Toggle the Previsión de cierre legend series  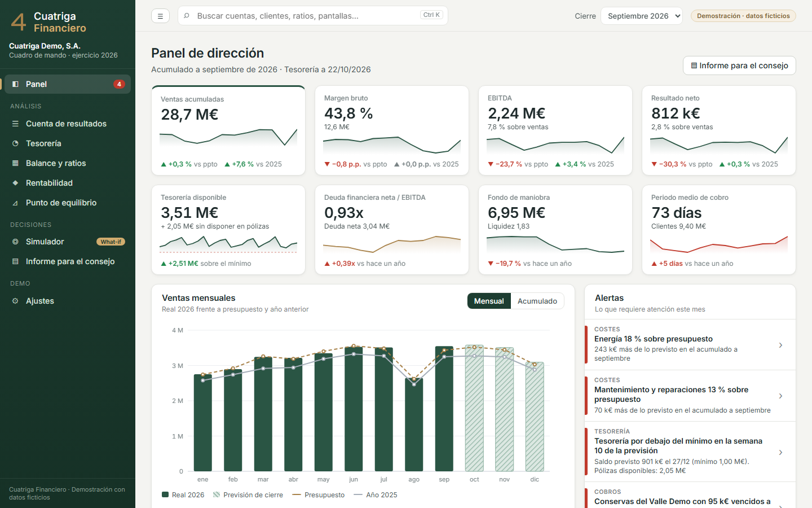tap(248, 495)
